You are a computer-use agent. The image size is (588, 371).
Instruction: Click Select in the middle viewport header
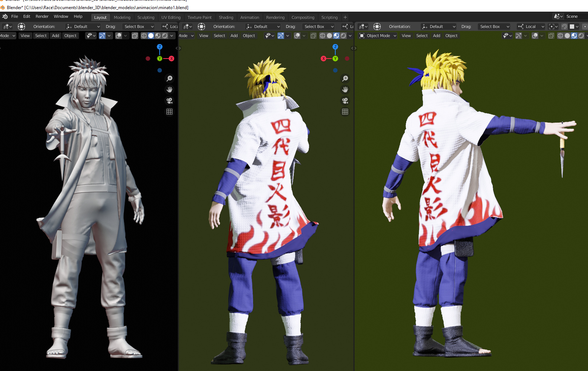[220, 36]
